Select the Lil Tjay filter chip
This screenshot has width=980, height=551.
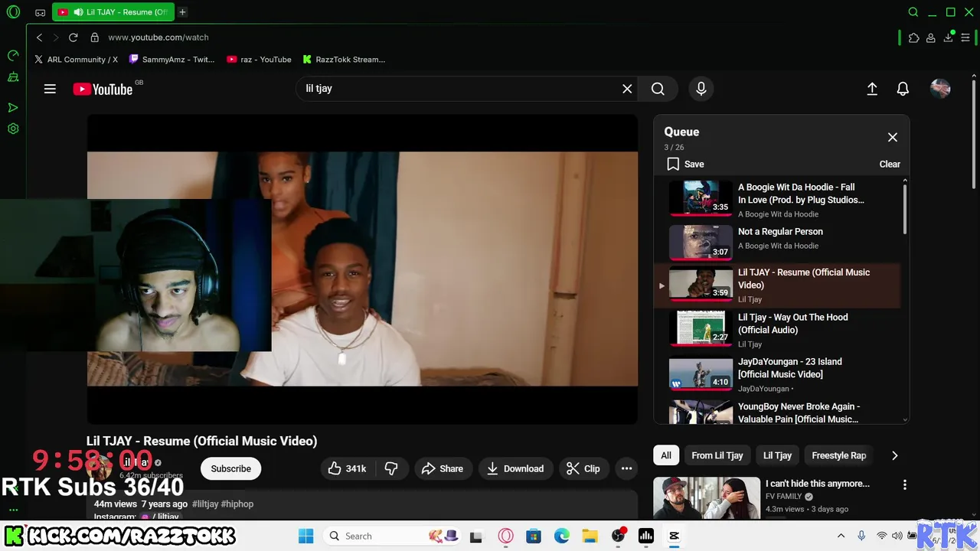pyautogui.click(x=777, y=455)
